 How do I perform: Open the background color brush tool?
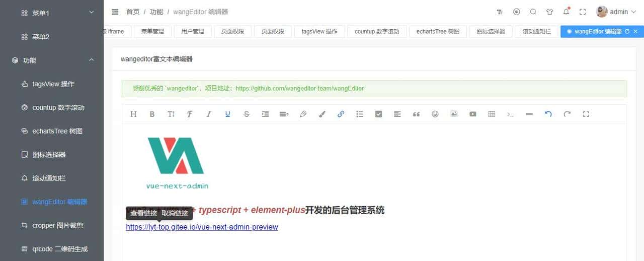[322, 114]
